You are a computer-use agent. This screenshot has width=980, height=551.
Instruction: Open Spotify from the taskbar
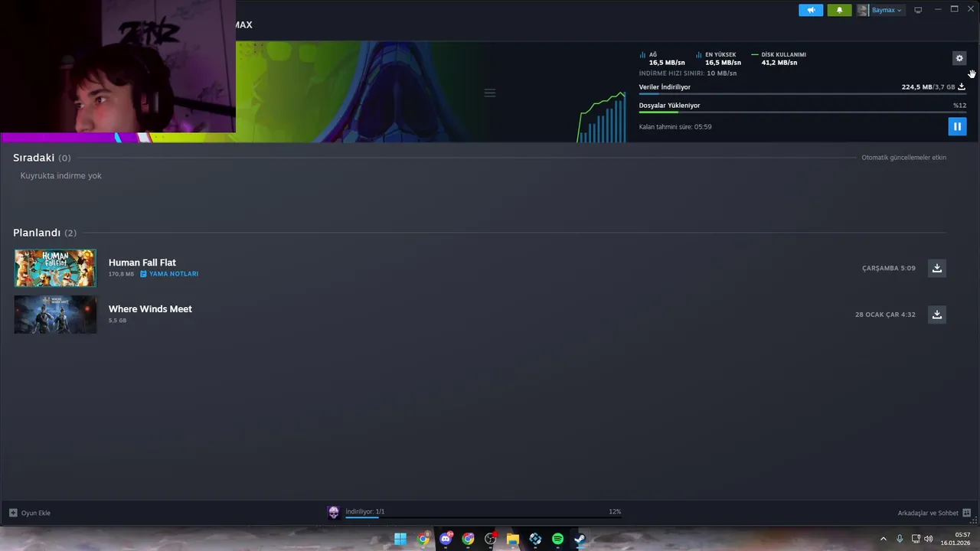(557, 539)
